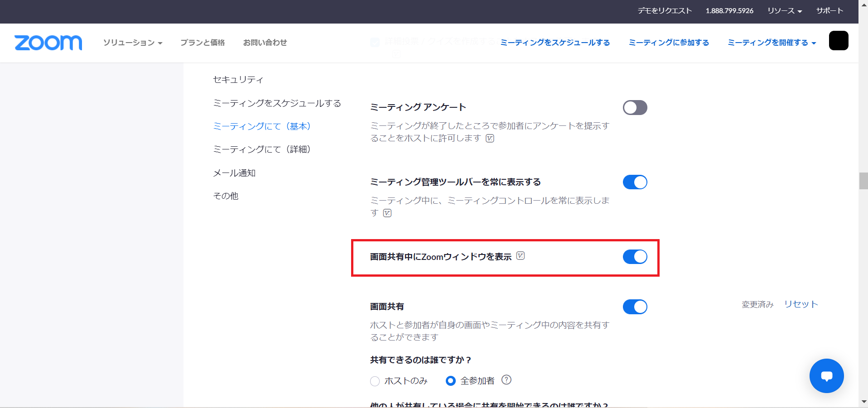Select the 全参加者 radio button
This screenshot has height=408, width=868.
pos(450,381)
